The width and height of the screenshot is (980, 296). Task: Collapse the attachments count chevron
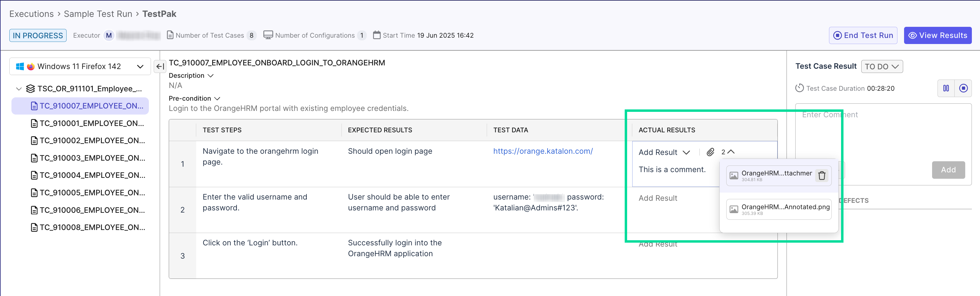point(731,152)
